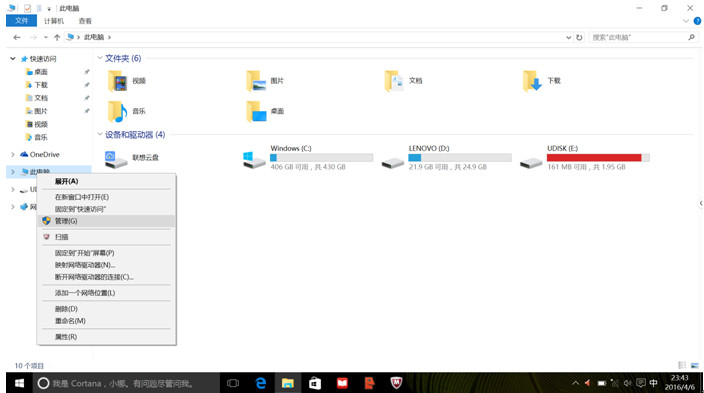Choose 映射网络驱动器(N)... in context menu
Viewport: 704px width, 393px height.
[106, 265]
